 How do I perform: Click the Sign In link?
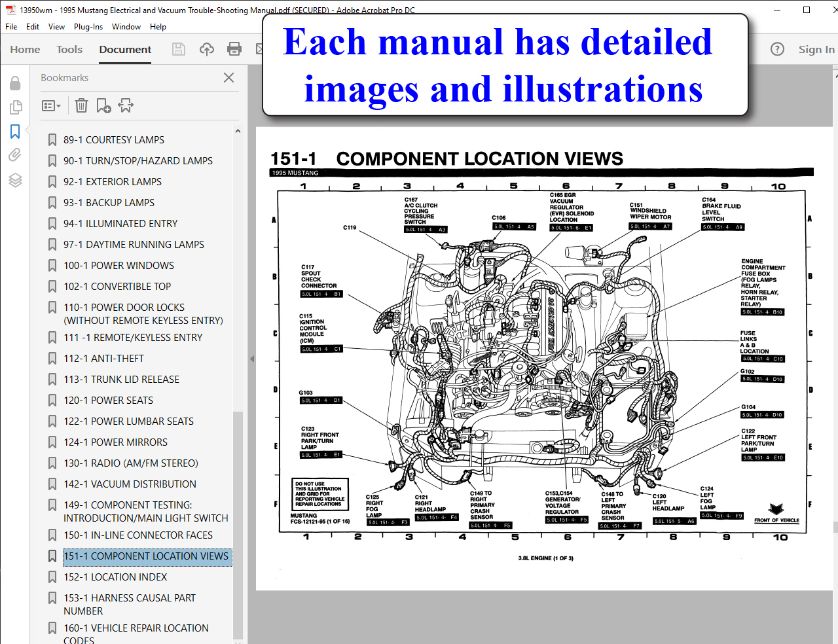(x=816, y=49)
